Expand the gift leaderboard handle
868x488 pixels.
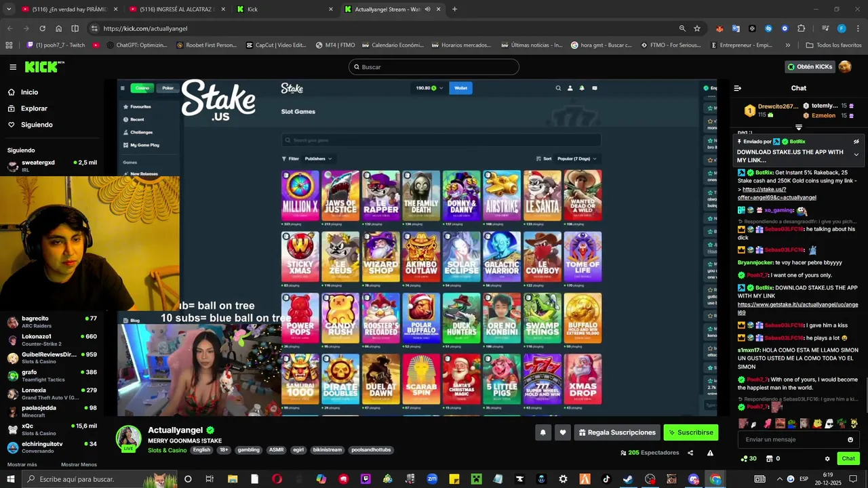pyautogui.click(x=799, y=127)
